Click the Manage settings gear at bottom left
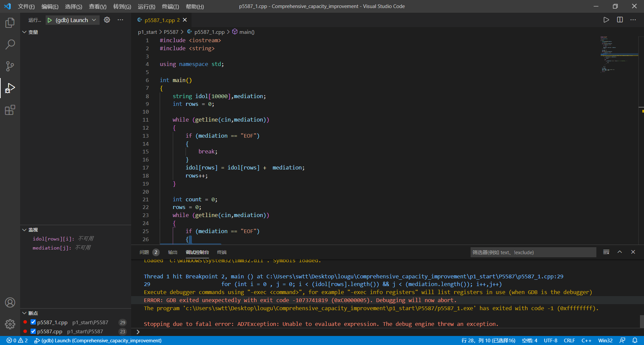 point(10,324)
